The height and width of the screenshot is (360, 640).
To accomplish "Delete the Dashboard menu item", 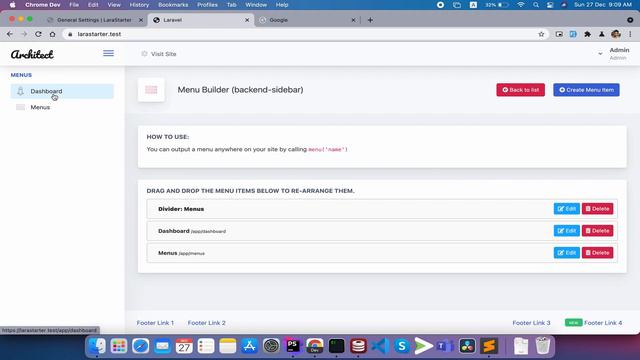I will pyautogui.click(x=597, y=231).
